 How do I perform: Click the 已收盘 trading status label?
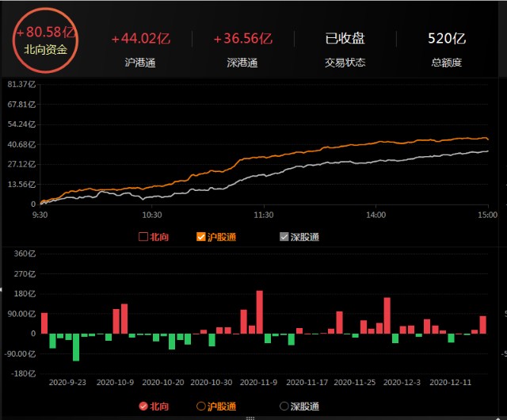(x=345, y=48)
